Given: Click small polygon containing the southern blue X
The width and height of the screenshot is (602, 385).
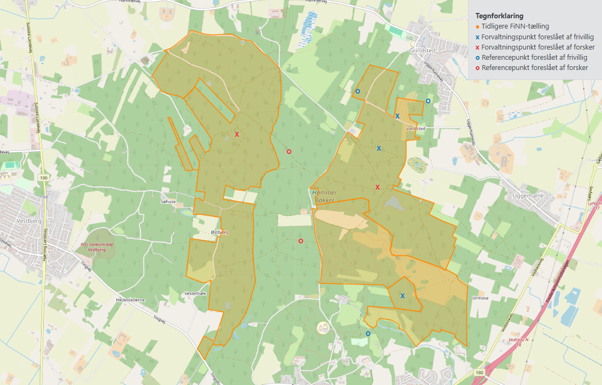Looking at the screenshot, I should (x=405, y=295).
